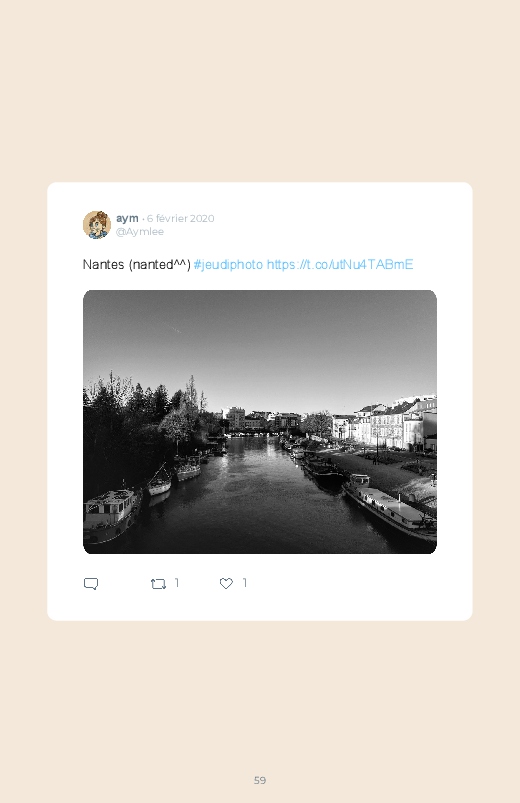Screen dimensions: 520x803
Task: Click the reply speech bubble icon
Action: coord(91,583)
